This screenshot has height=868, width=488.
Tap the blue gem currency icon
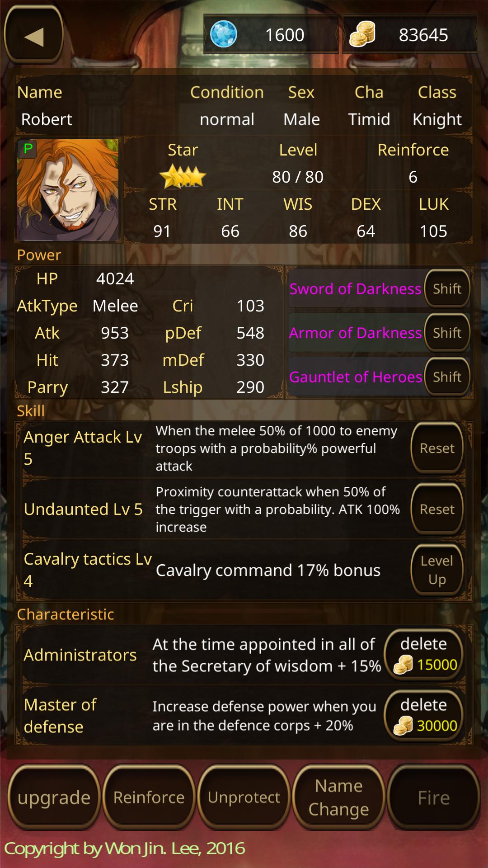(x=224, y=34)
